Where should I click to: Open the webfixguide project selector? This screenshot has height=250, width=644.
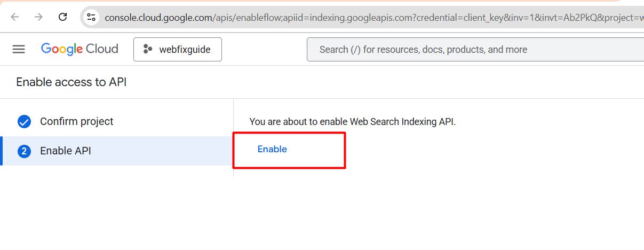[x=178, y=50]
